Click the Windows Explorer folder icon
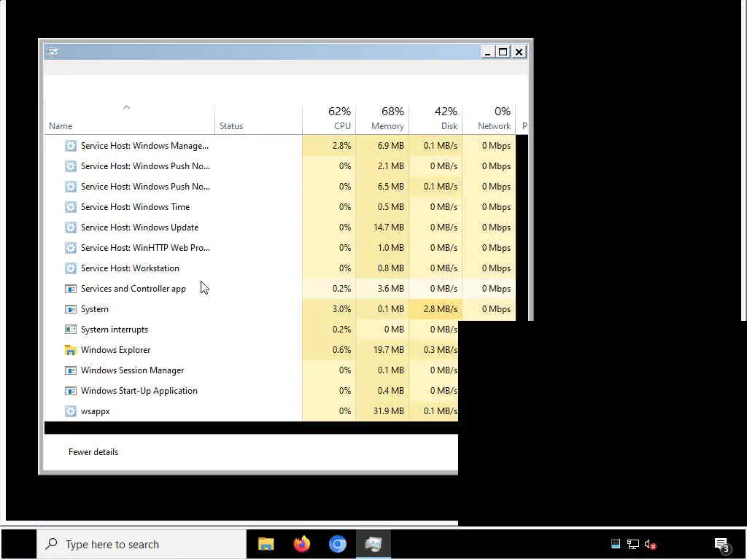 point(71,350)
